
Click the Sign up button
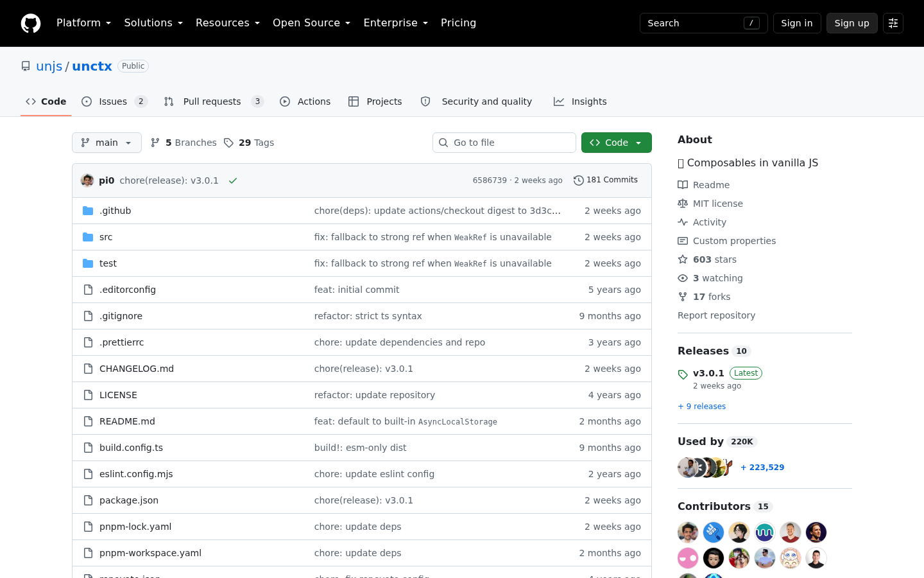852,23
